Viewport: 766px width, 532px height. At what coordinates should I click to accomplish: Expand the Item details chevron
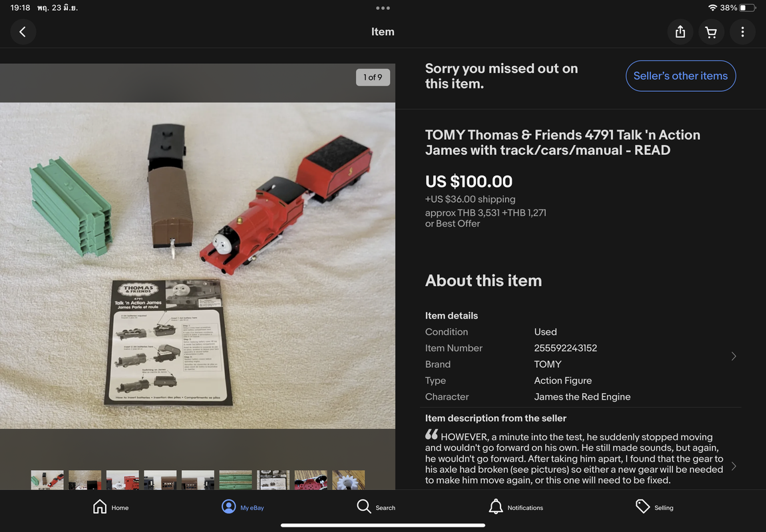(x=733, y=356)
